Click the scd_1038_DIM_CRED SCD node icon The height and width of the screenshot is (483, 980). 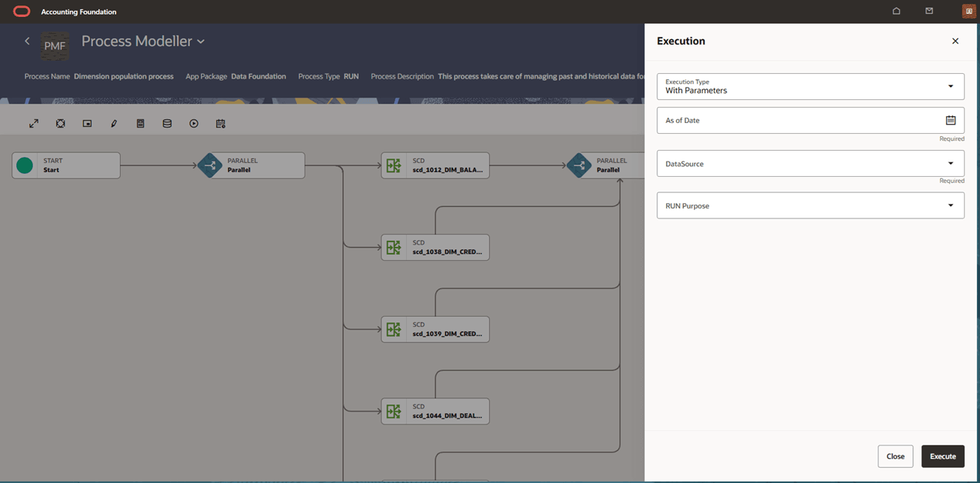pos(394,247)
